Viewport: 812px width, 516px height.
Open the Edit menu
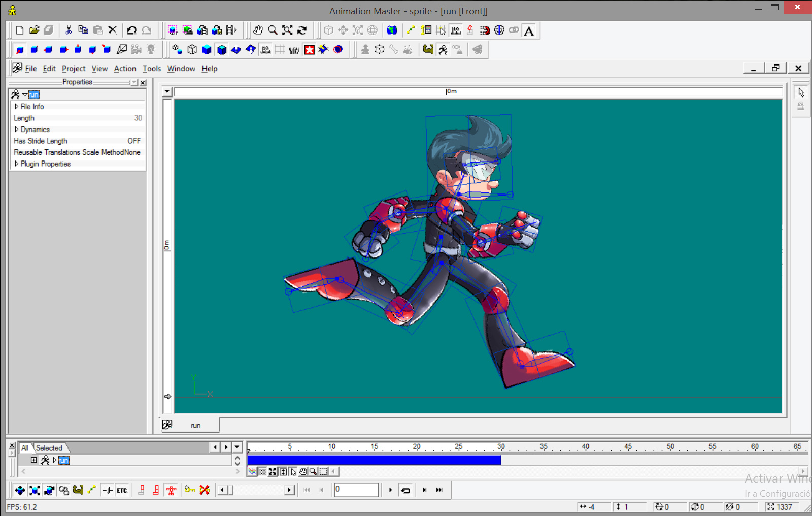(49, 69)
